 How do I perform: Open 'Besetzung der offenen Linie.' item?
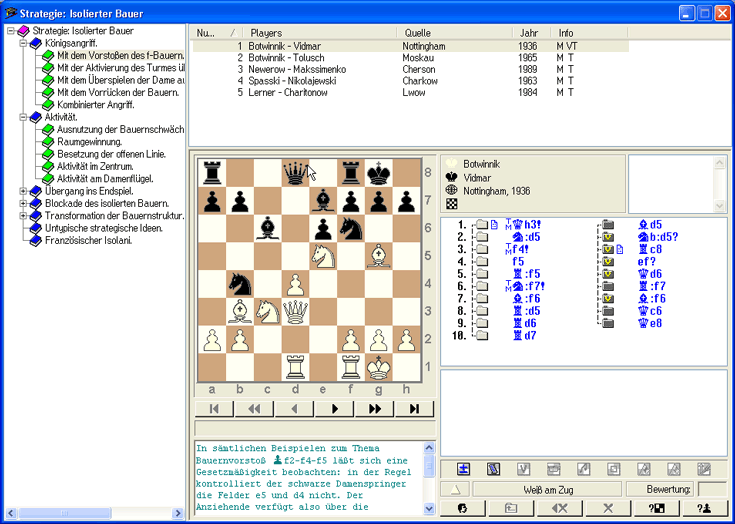click(112, 154)
